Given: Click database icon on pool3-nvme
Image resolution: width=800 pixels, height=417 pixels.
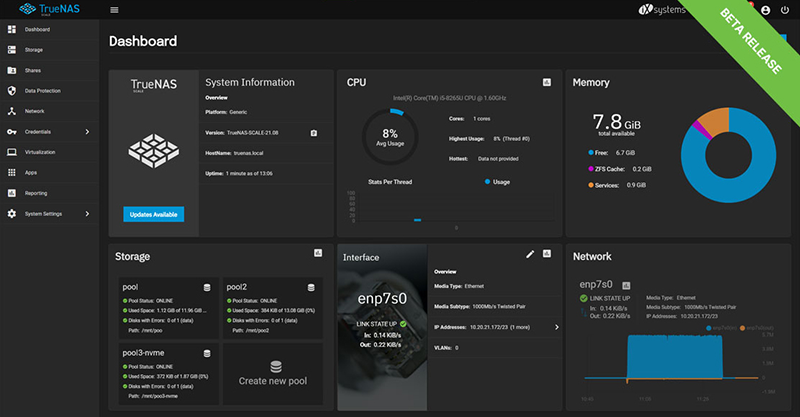Looking at the screenshot, I should click(207, 353).
